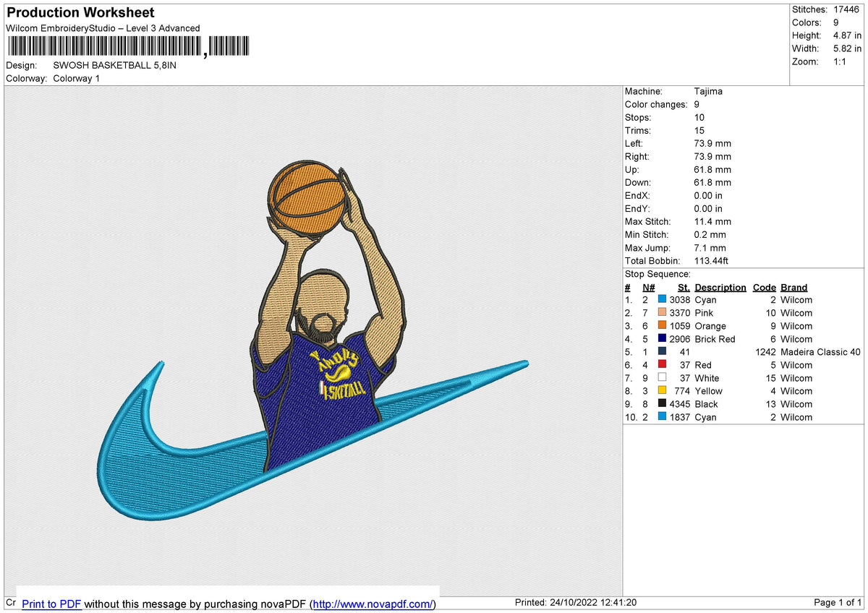Click the Height value 4.87 in

pyautogui.click(x=847, y=35)
